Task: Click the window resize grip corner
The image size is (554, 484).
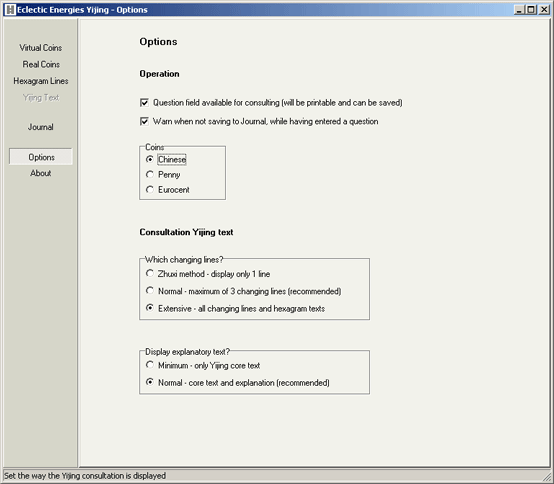Action: [x=546, y=476]
